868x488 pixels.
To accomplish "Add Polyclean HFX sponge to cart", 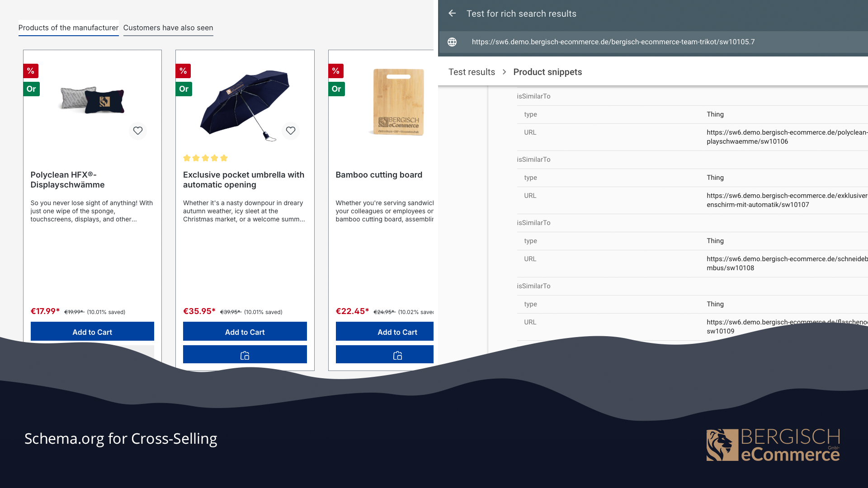I will 92,332.
